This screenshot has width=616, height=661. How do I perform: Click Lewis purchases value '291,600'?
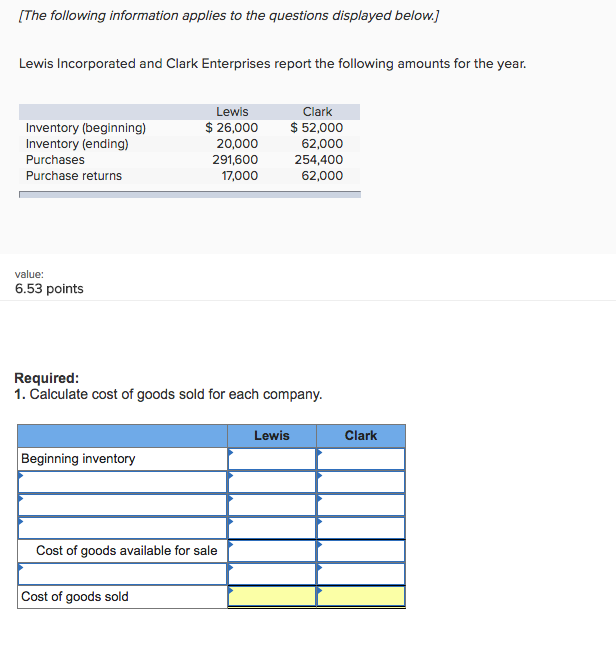(x=235, y=160)
